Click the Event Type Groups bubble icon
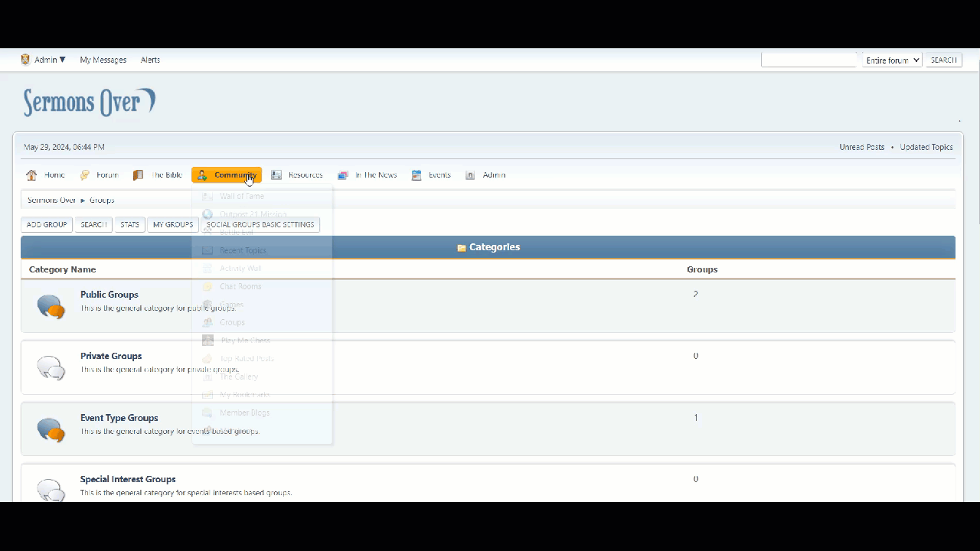 point(51,430)
